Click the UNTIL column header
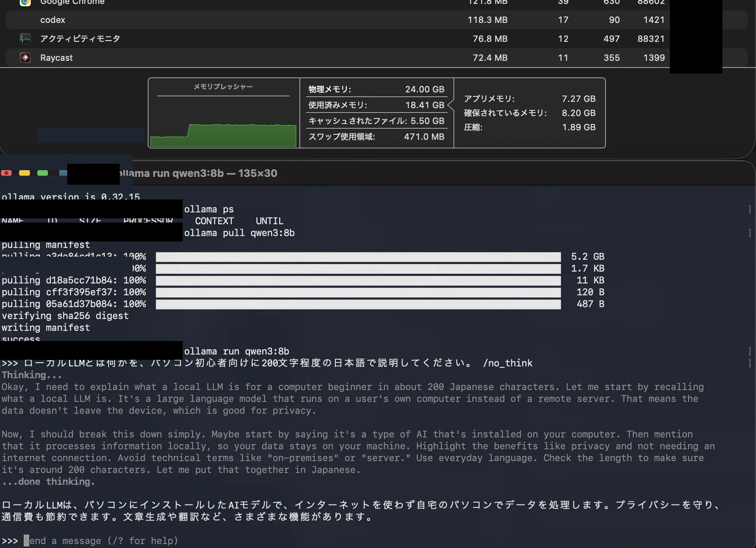The height and width of the screenshot is (548, 756). 270,221
